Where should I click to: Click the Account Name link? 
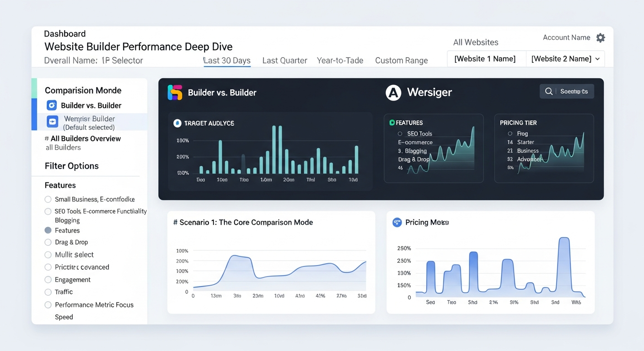click(567, 37)
